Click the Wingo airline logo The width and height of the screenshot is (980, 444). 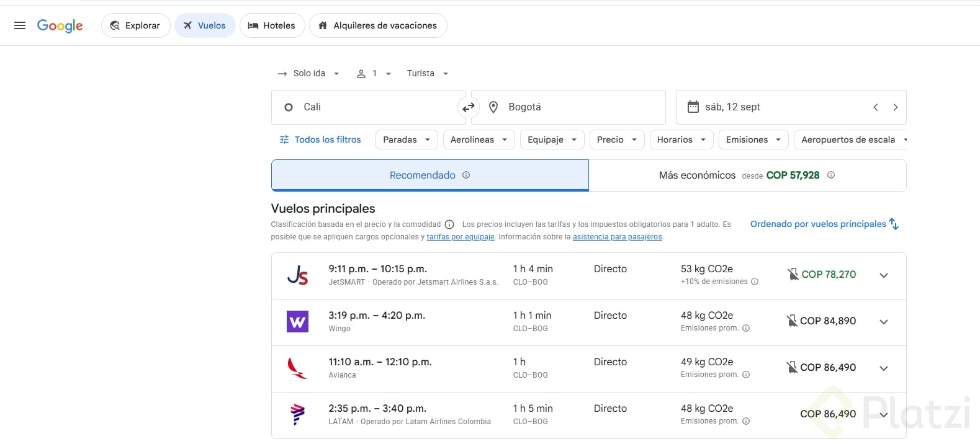297,321
